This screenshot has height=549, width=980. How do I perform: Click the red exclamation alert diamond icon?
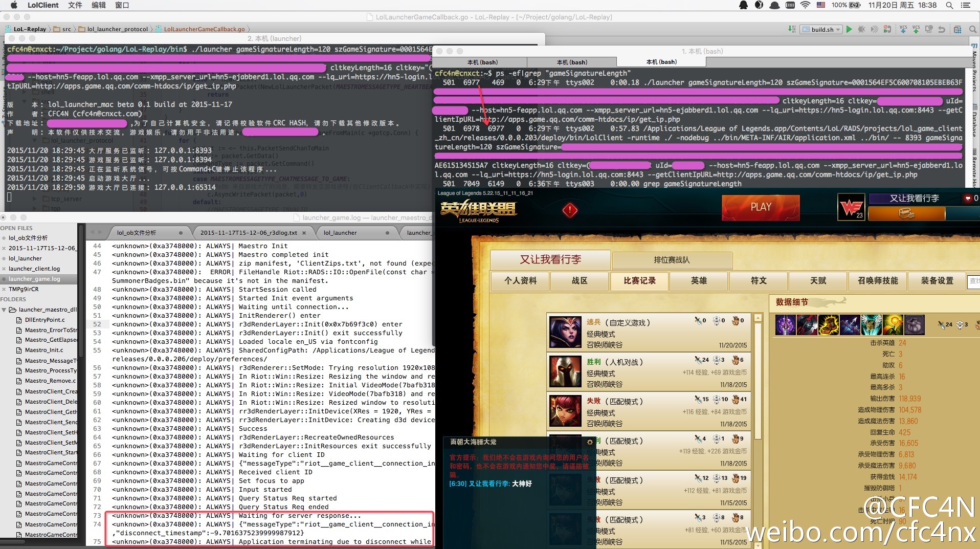point(570,210)
